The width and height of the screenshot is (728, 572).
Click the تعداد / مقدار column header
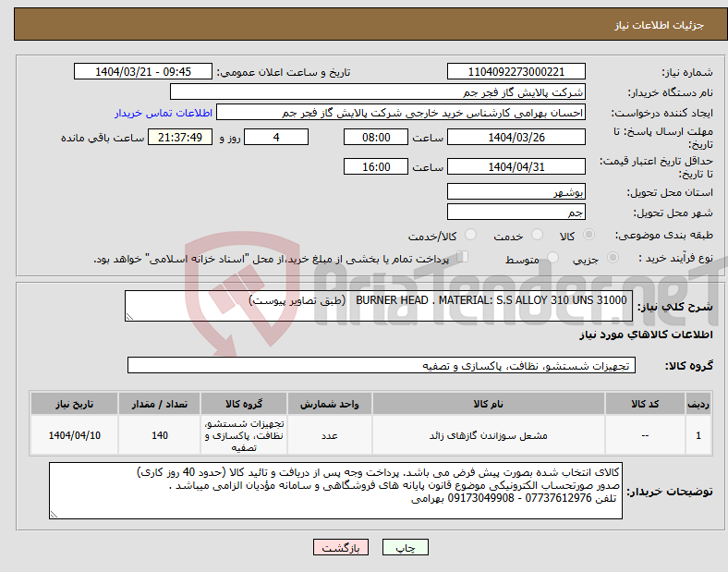(x=159, y=404)
